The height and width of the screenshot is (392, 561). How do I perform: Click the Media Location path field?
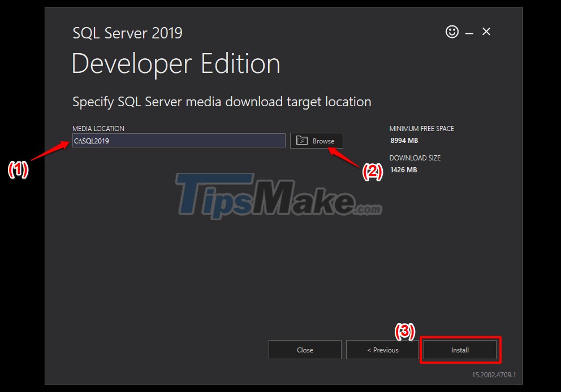tap(179, 141)
